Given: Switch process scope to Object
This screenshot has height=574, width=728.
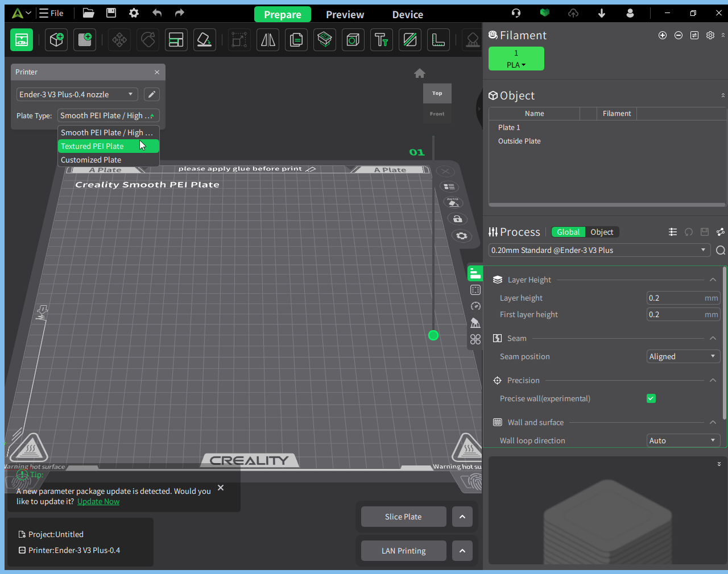Looking at the screenshot, I should pos(602,232).
